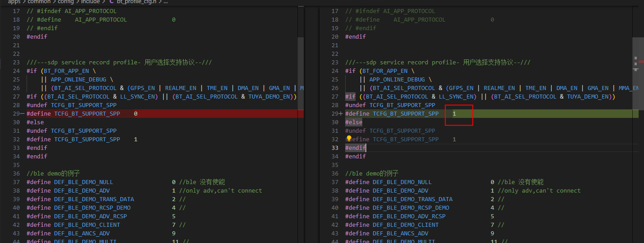Click '//ble demo的例子' comment in original pane
The image size is (644, 243).
coord(53,174)
